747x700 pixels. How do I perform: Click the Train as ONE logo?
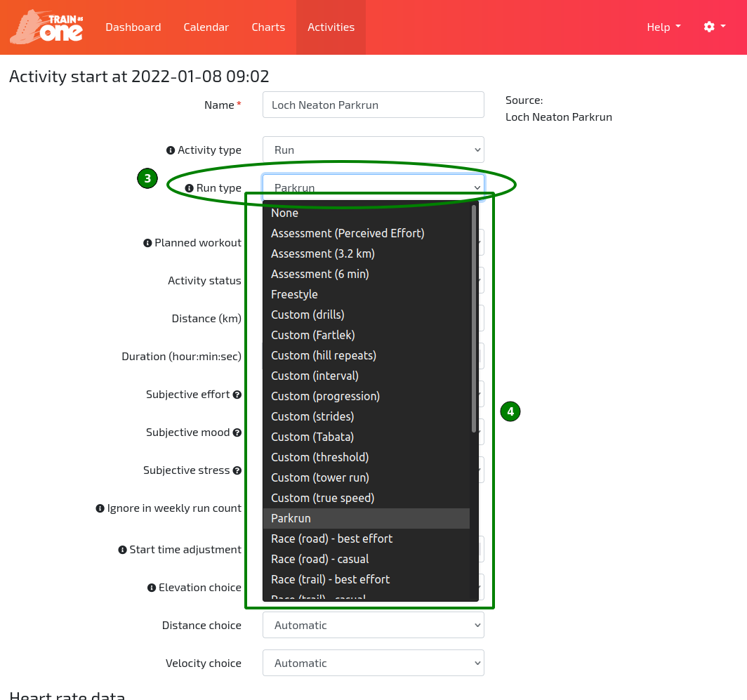45,27
